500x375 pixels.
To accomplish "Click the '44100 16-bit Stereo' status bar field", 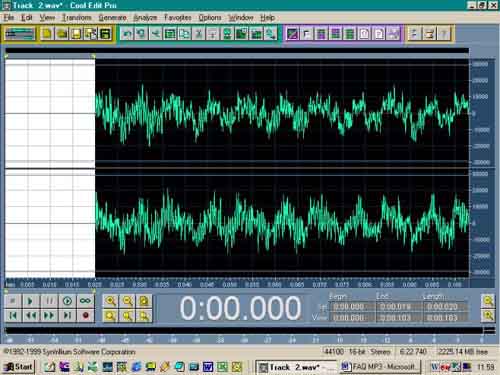I will (358, 352).
